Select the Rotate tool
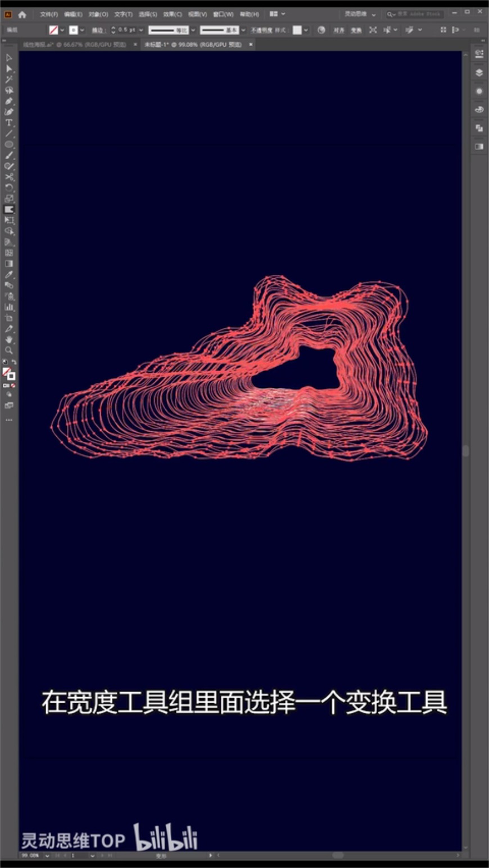Image resolution: width=489 pixels, height=868 pixels. tap(9, 188)
